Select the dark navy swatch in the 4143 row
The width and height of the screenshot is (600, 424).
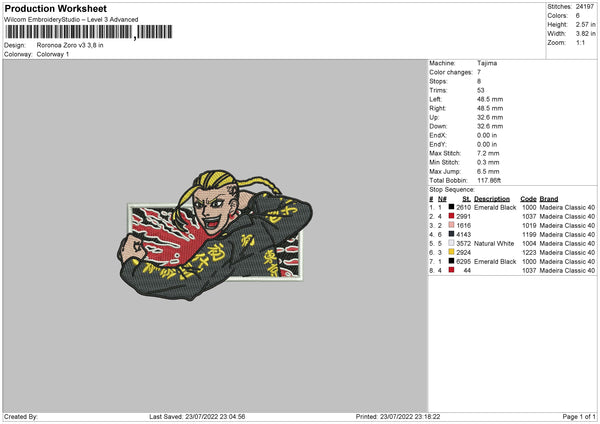452,234
